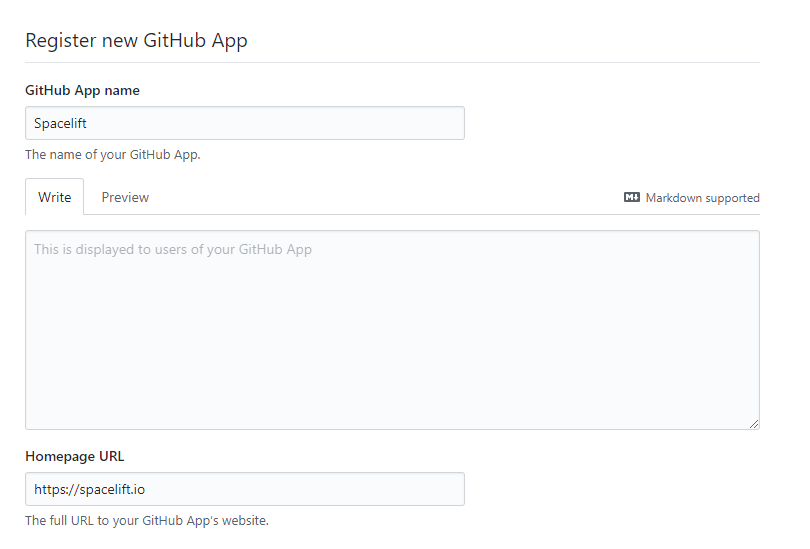Image resolution: width=810 pixels, height=549 pixels.
Task: Click the Markdown logo icon
Action: click(631, 198)
